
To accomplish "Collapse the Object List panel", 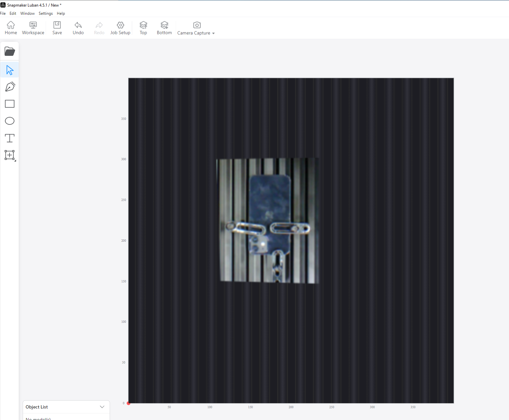I will (x=102, y=407).
